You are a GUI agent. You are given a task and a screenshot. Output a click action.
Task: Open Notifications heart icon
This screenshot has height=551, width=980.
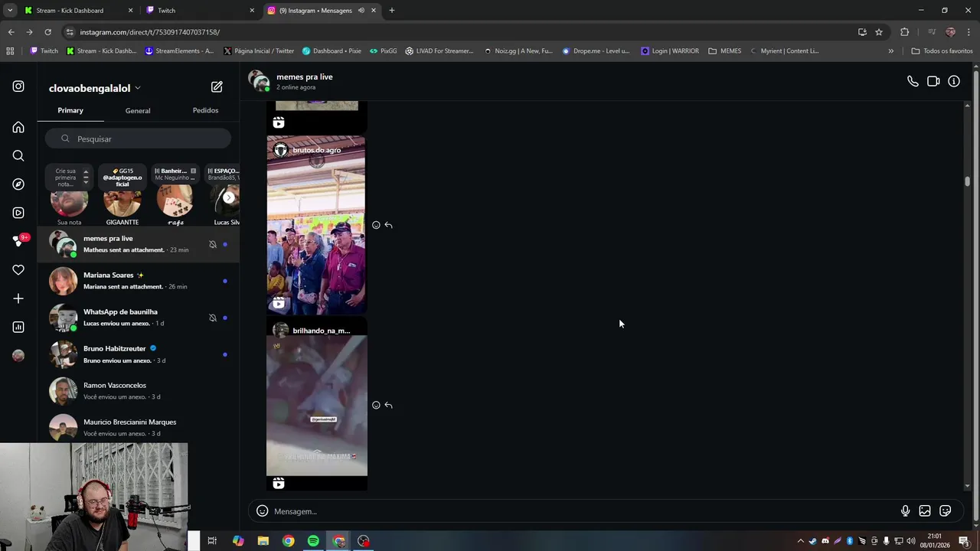point(18,270)
